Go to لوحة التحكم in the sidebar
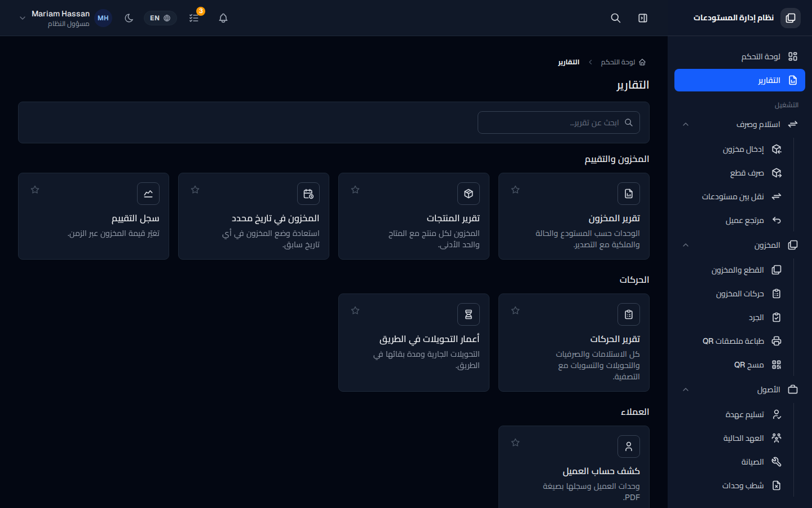812x508 pixels. [x=740, y=56]
